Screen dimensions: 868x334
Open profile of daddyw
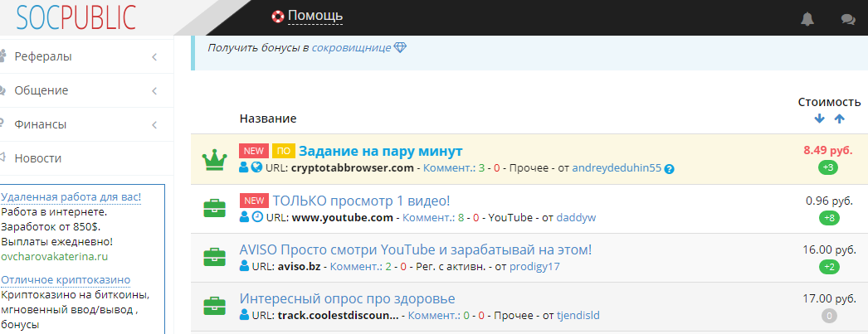576,217
